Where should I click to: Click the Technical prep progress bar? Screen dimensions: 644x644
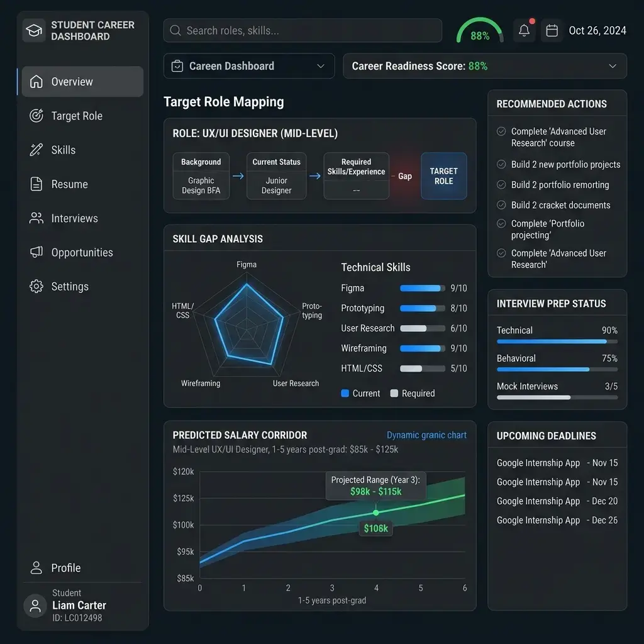click(x=557, y=341)
